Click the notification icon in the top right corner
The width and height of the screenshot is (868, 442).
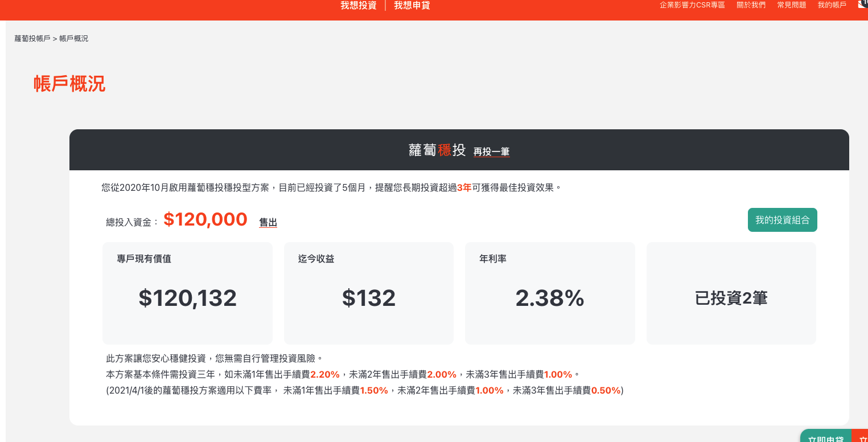(862, 4)
